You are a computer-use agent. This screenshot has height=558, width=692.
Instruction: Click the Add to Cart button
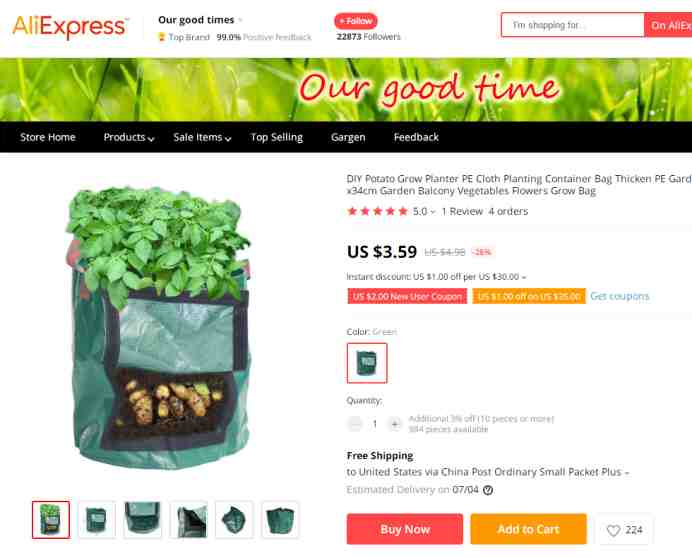[x=528, y=529]
